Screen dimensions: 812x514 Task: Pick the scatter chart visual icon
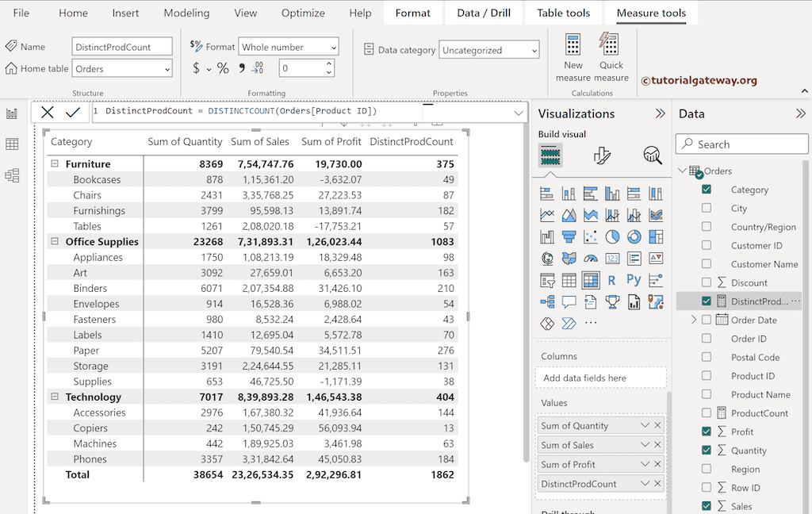click(x=591, y=236)
